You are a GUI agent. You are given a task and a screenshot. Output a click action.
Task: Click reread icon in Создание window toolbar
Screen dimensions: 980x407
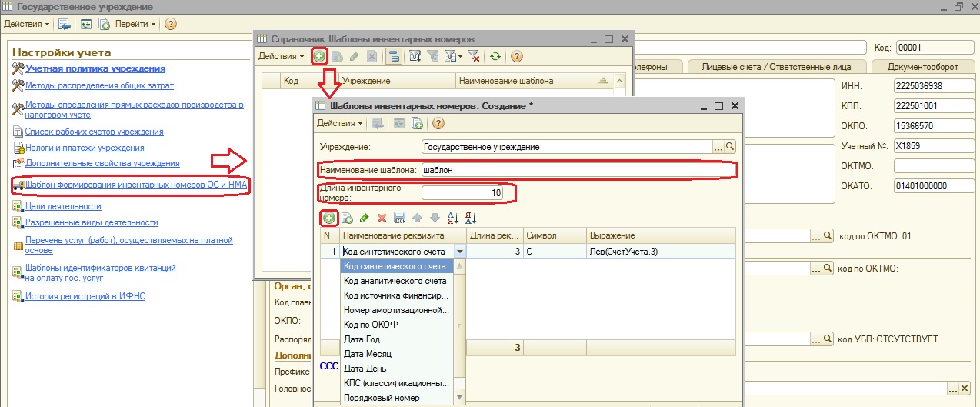pos(398,123)
